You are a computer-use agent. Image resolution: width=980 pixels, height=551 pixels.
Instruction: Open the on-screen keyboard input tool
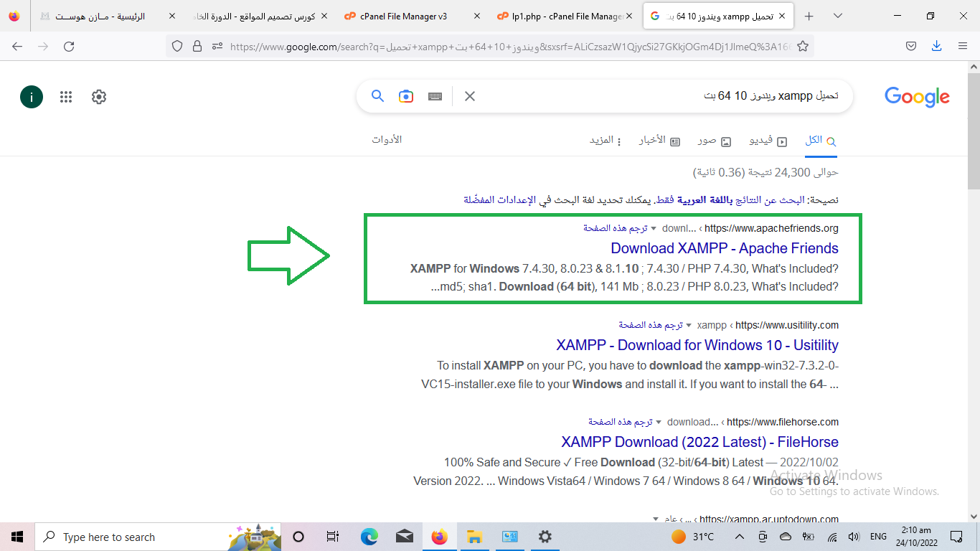435,96
